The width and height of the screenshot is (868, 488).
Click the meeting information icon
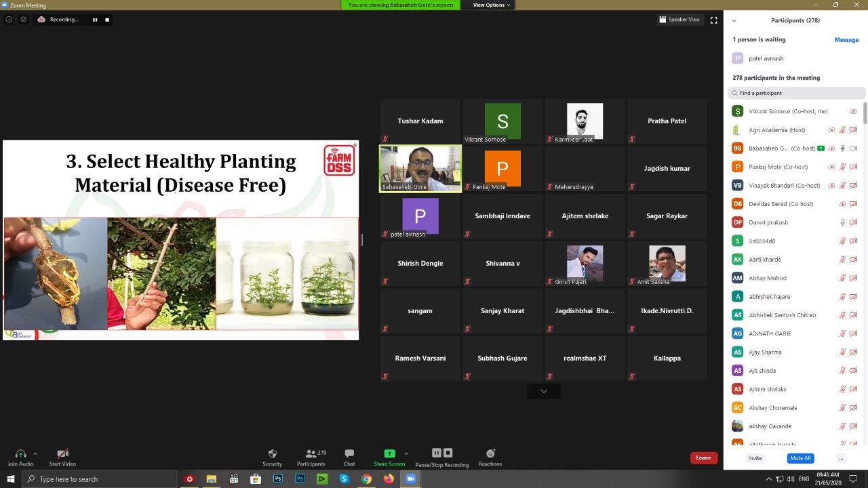coord(9,20)
